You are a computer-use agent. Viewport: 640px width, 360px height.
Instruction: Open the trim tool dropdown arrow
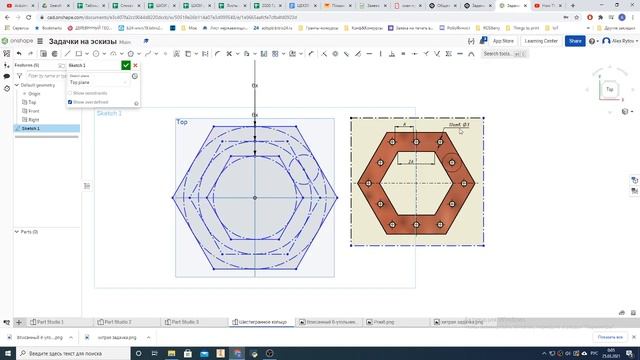[237, 53]
